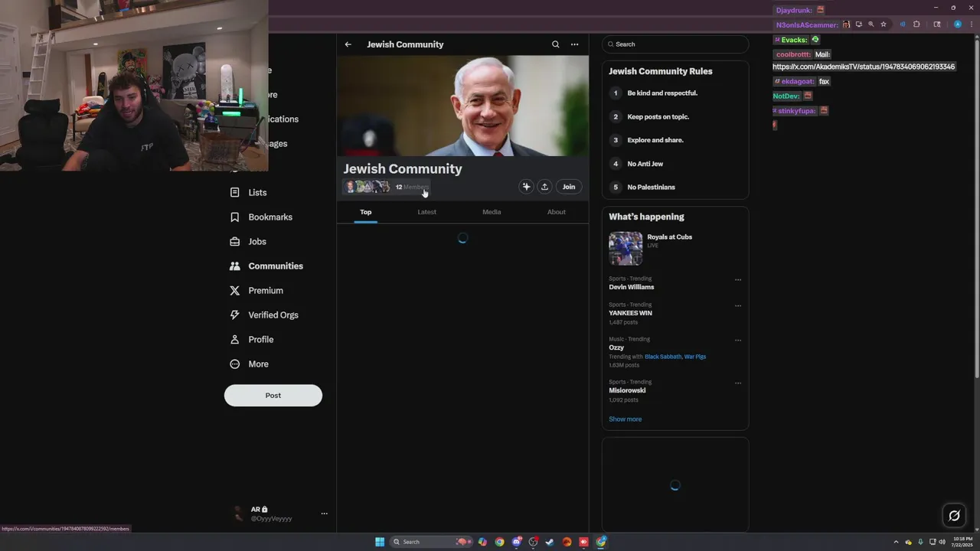Open the Windows Start menu
The height and width of the screenshot is (551, 980).
coord(380,542)
